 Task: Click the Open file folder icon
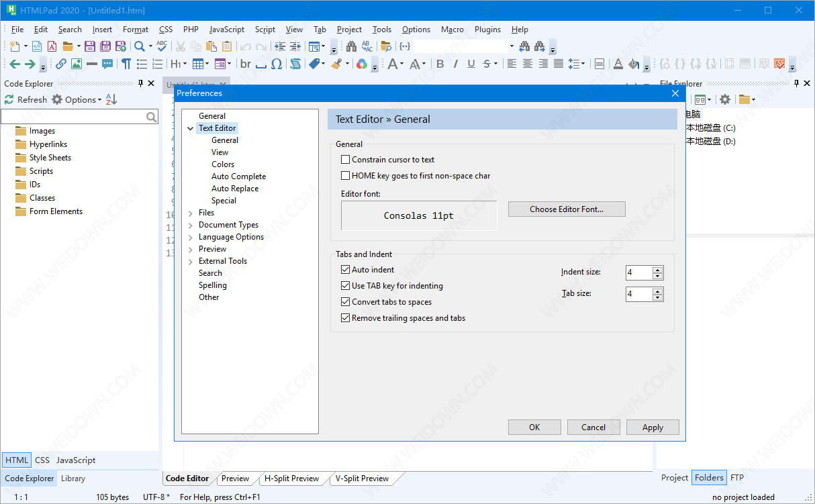tap(67, 46)
